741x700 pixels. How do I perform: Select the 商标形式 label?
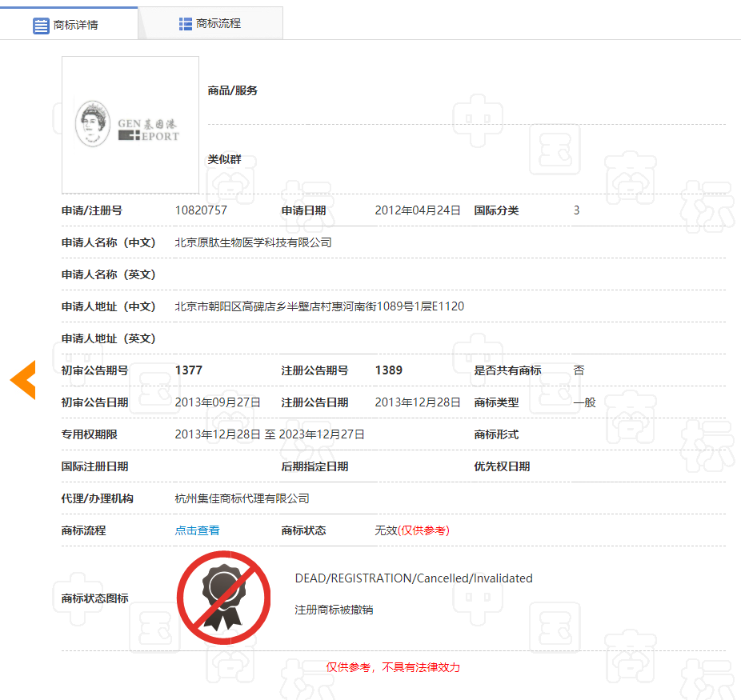click(496, 434)
